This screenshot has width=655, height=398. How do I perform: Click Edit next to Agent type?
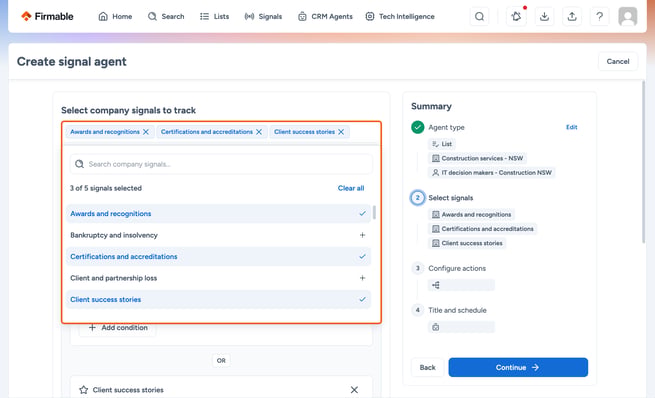point(571,127)
